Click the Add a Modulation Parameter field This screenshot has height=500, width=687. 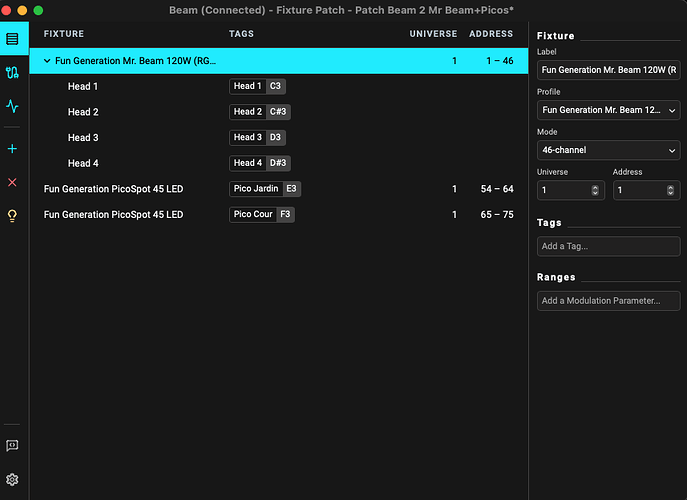(x=608, y=301)
